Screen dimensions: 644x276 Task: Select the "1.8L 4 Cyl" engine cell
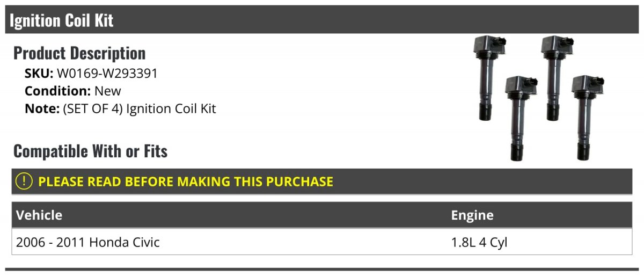click(479, 242)
